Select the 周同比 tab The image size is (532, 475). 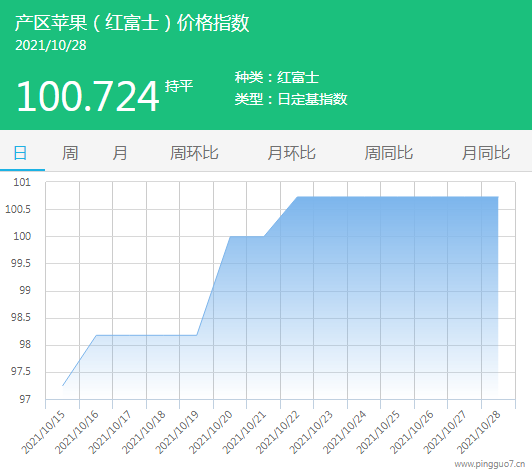pos(389,153)
